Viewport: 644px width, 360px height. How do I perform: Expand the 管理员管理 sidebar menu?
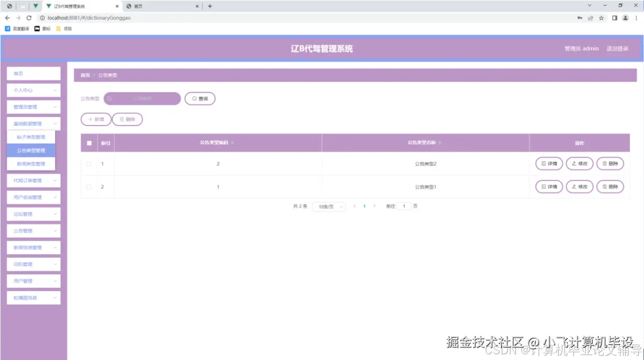(x=34, y=107)
